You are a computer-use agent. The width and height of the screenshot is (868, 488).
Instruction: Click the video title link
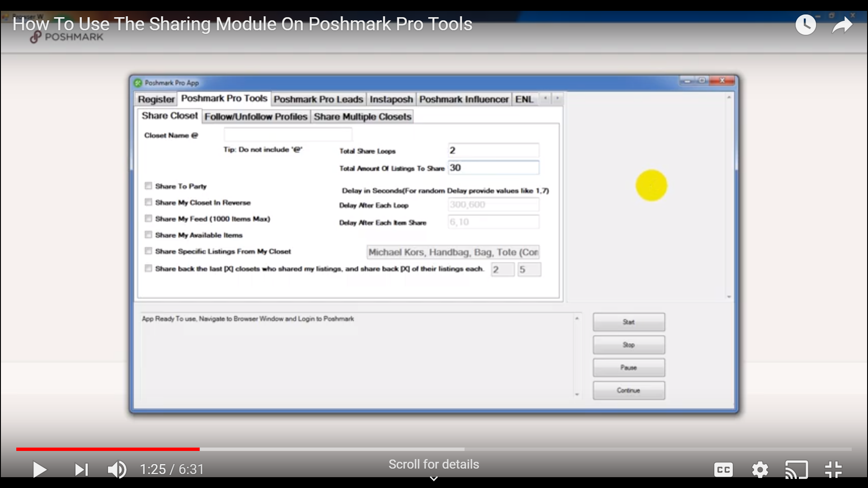click(x=242, y=24)
